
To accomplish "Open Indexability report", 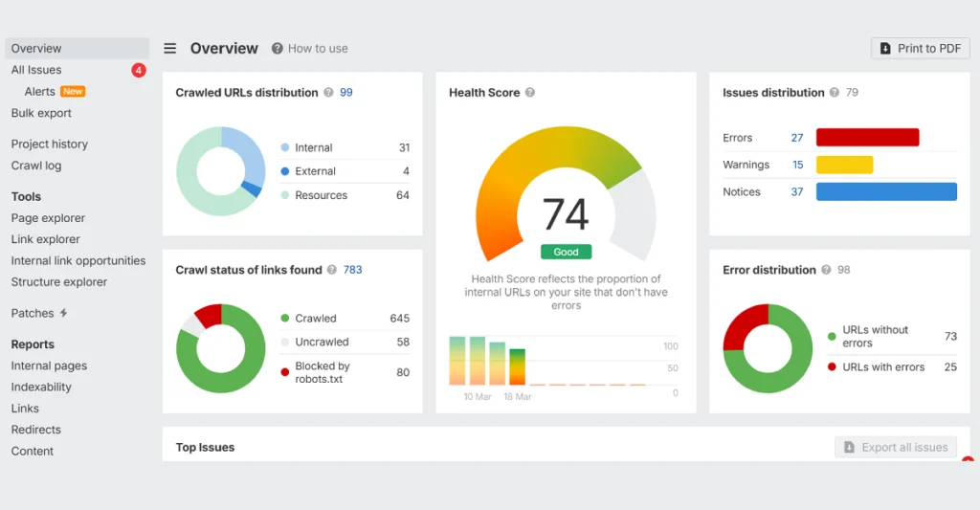I will click(x=41, y=387).
